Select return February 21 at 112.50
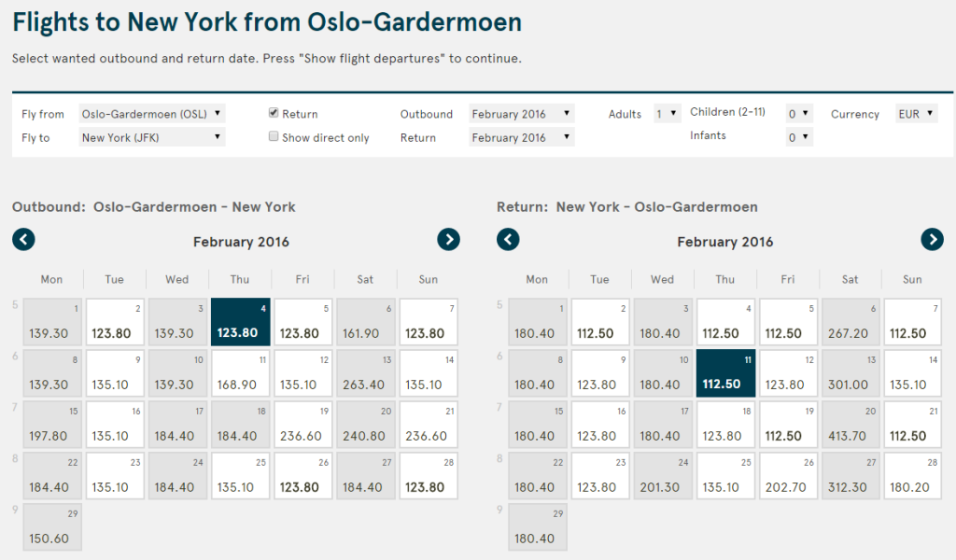The width and height of the screenshot is (956, 560). [913, 424]
